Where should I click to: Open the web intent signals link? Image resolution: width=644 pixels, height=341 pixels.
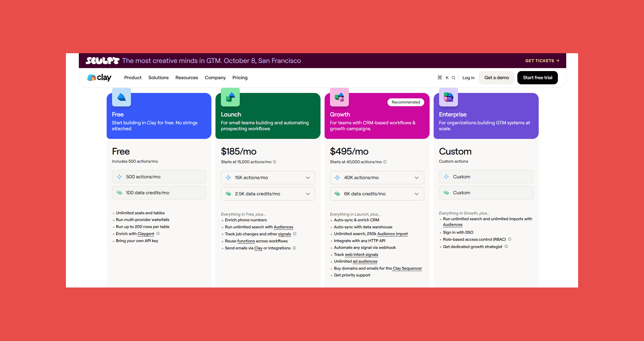pyautogui.click(x=362, y=255)
